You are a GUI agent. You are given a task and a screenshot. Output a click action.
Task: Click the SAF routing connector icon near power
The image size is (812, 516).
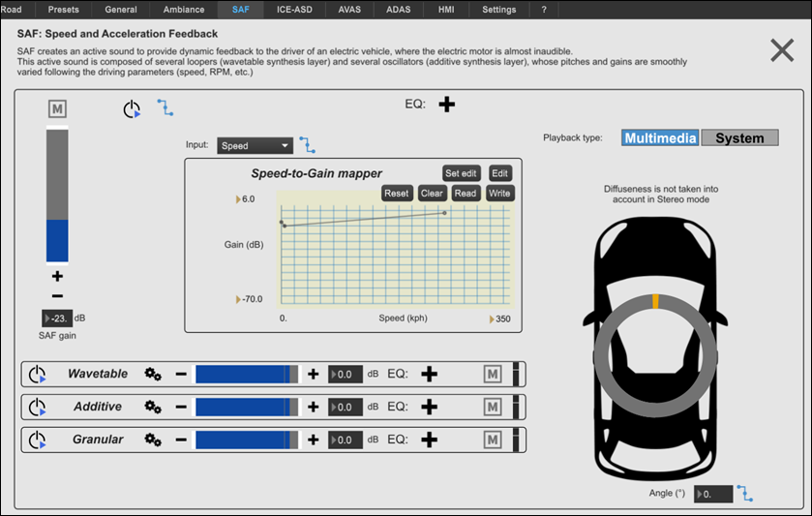165,107
